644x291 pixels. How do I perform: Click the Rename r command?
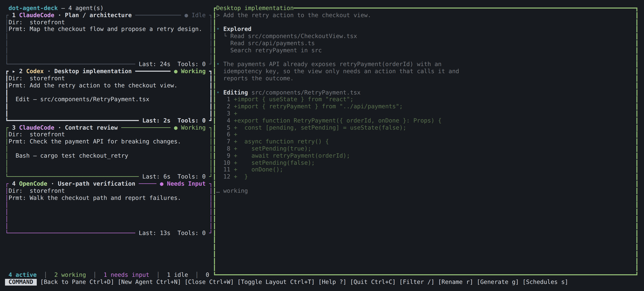pyautogui.click(x=455, y=282)
